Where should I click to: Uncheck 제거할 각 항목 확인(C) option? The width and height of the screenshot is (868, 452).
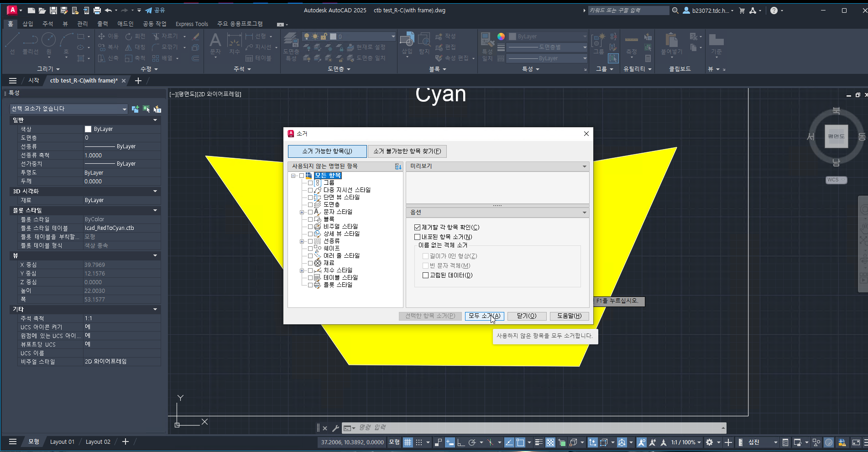pyautogui.click(x=417, y=227)
